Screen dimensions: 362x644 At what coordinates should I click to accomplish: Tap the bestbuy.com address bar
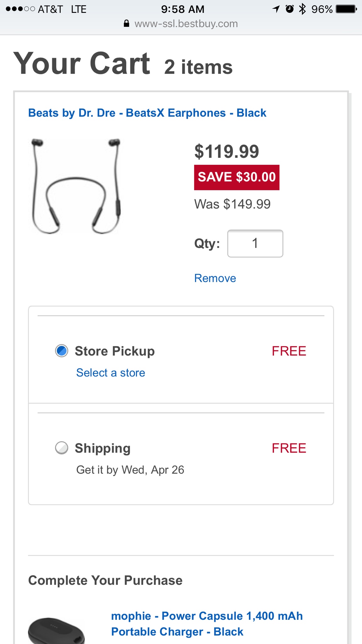[x=186, y=24]
